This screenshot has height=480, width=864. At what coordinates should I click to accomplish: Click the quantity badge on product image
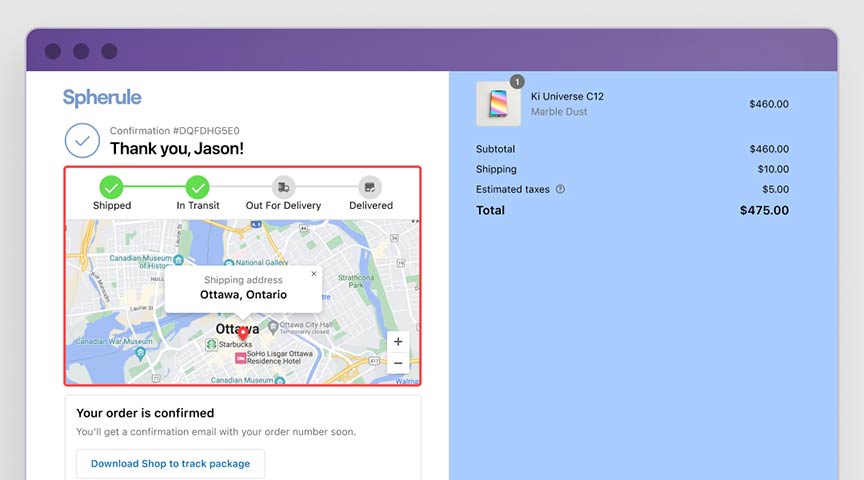click(x=517, y=82)
